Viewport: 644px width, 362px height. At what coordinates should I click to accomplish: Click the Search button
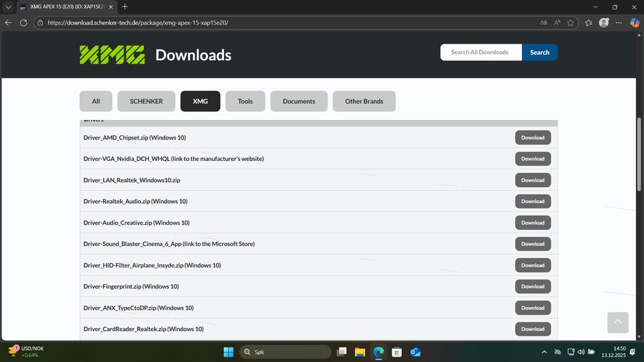point(539,52)
